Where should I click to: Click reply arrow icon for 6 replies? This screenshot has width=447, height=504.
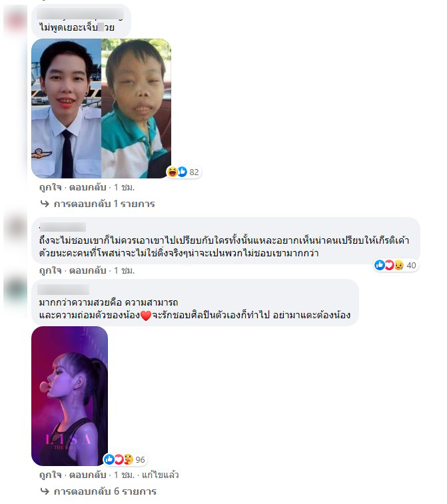point(45,491)
